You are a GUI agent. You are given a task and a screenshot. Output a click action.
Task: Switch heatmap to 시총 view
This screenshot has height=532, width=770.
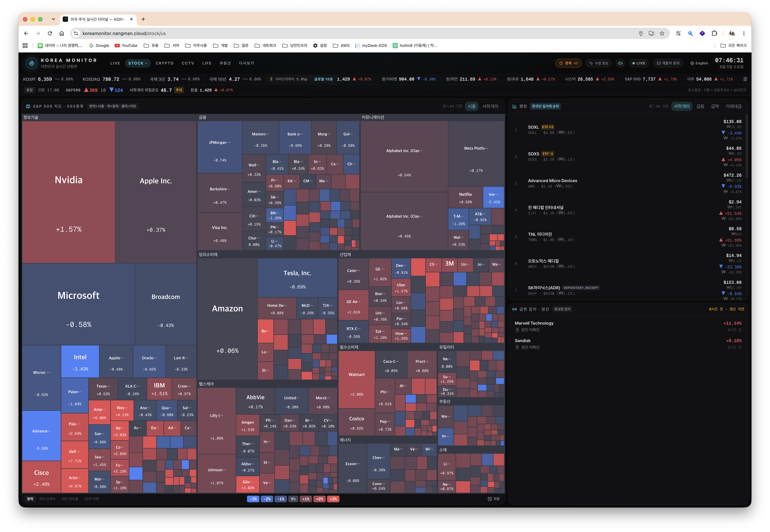coord(472,106)
